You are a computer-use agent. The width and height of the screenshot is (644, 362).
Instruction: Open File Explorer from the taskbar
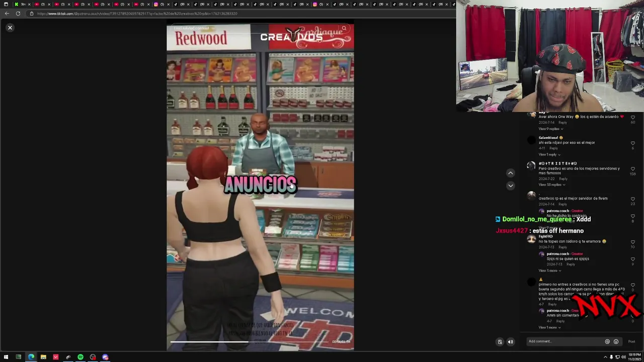click(43, 357)
